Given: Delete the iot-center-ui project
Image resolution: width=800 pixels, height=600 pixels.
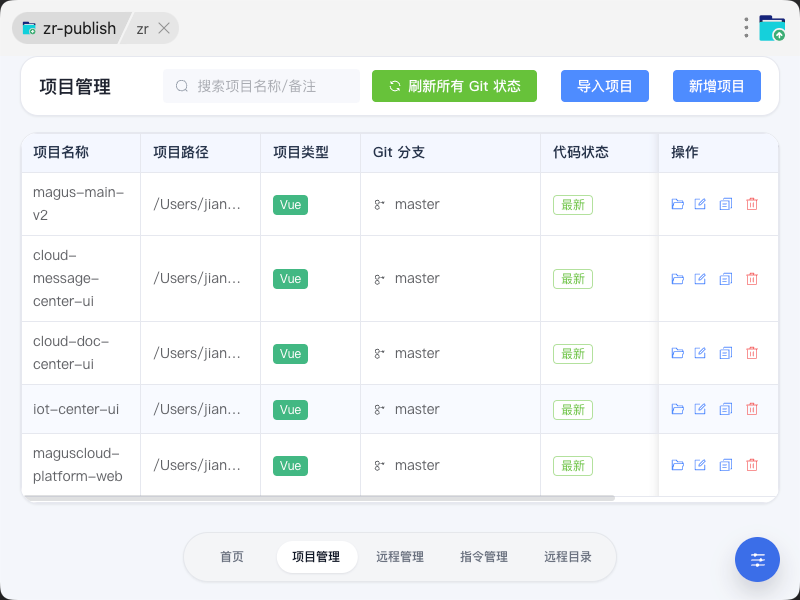Looking at the screenshot, I should [x=752, y=409].
